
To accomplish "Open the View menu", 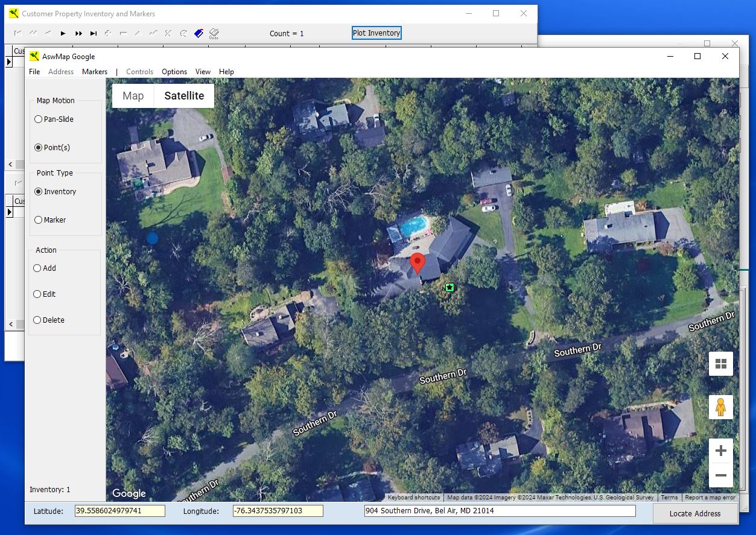I will pos(203,72).
